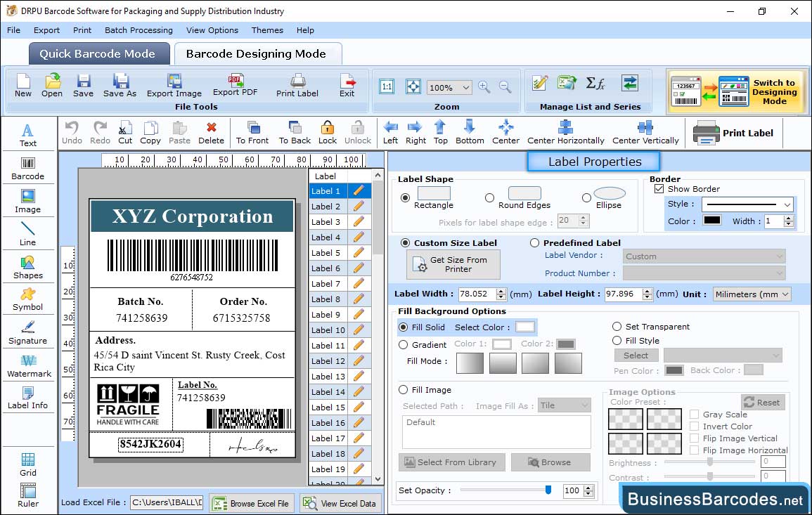Viewport: 812px width, 515px height.
Task: Open the View Options menu
Action: (212, 30)
